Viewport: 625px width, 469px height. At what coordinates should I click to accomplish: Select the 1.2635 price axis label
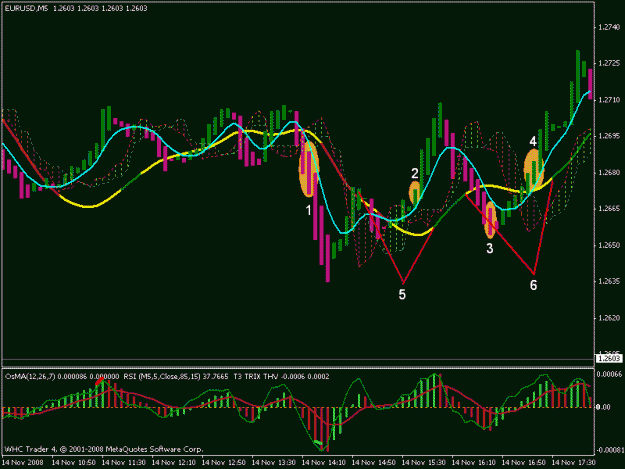pyautogui.click(x=609, y=281)
